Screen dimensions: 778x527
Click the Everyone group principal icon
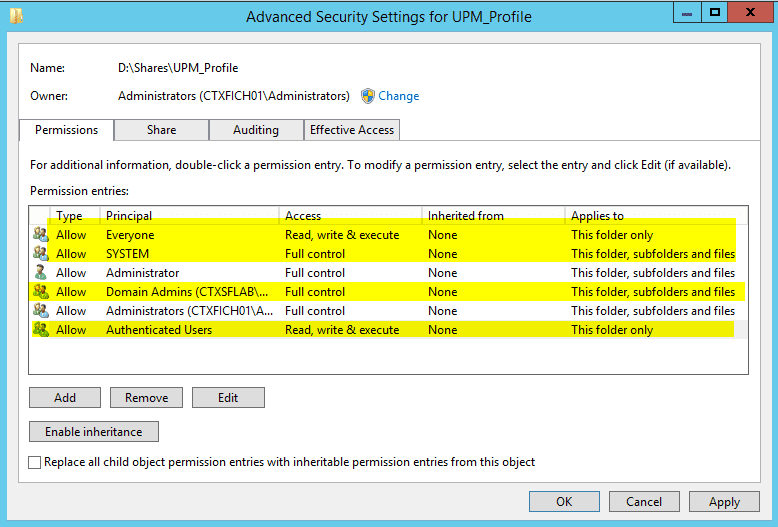pyautogui.click(x=40, y=235)
